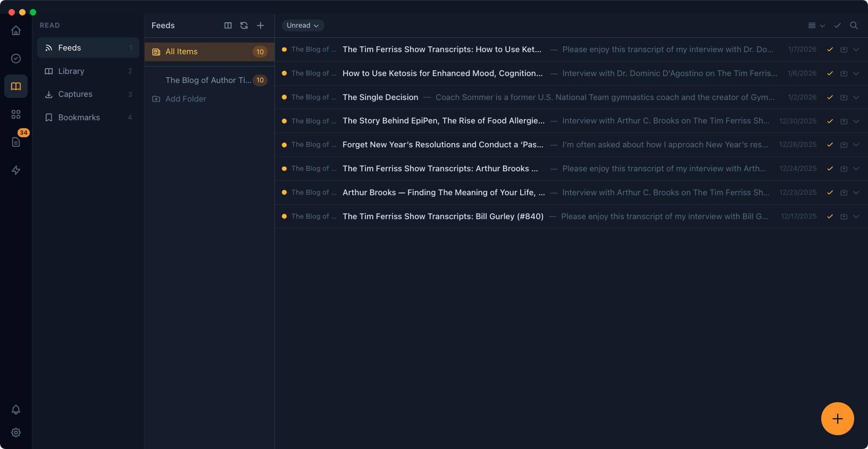The height and width of the screenshot is (449, 868).
Task: Expand options for 'Arthur Brooks — Finding The Meaning'
Action: click(856, 193)
